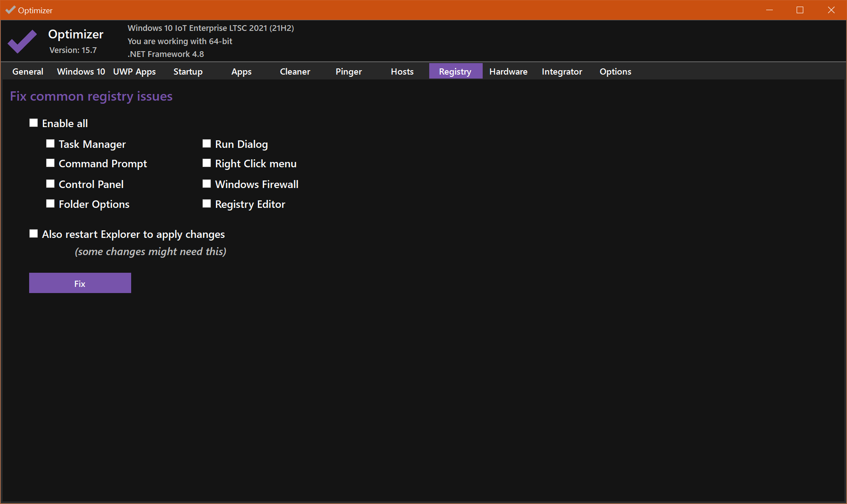Image resolution: width=847 pixels, height=504 pixels.
Task: Enable the Run Dialog fix checkbox
Action: (x=206, y=143)
